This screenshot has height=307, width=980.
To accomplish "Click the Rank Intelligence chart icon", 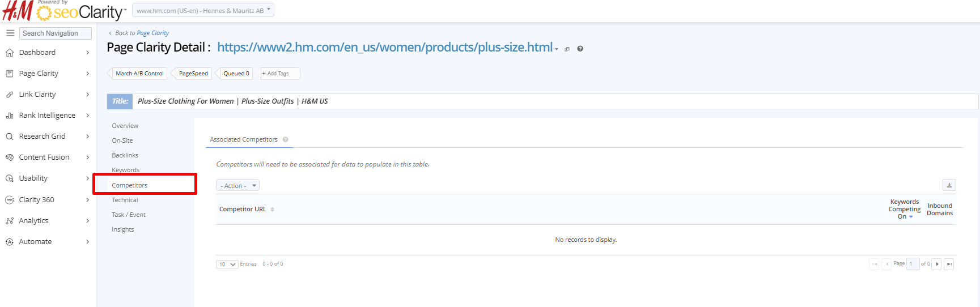I will click(10, 116).
